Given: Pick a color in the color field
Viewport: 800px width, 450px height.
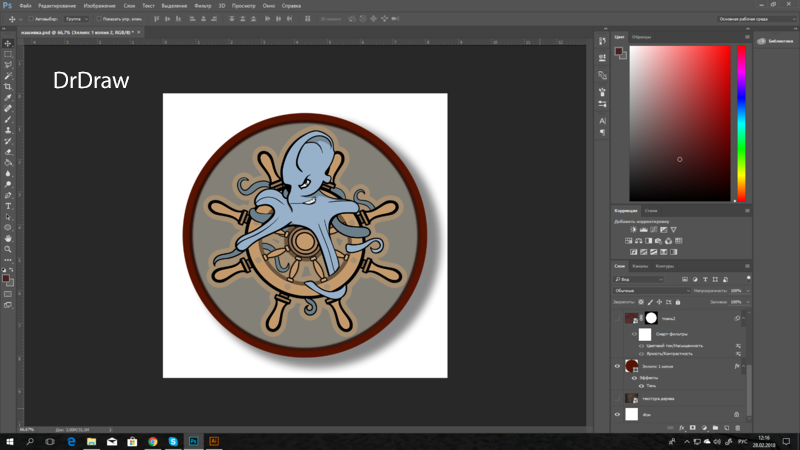Looking at the screenshot, I should [680, 123].
